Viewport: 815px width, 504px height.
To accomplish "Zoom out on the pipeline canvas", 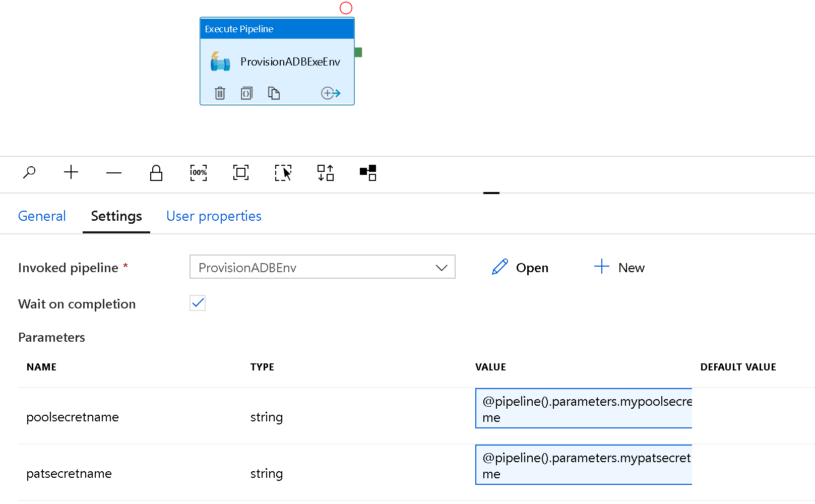I will pyautogui.click(x=114, y=172).
